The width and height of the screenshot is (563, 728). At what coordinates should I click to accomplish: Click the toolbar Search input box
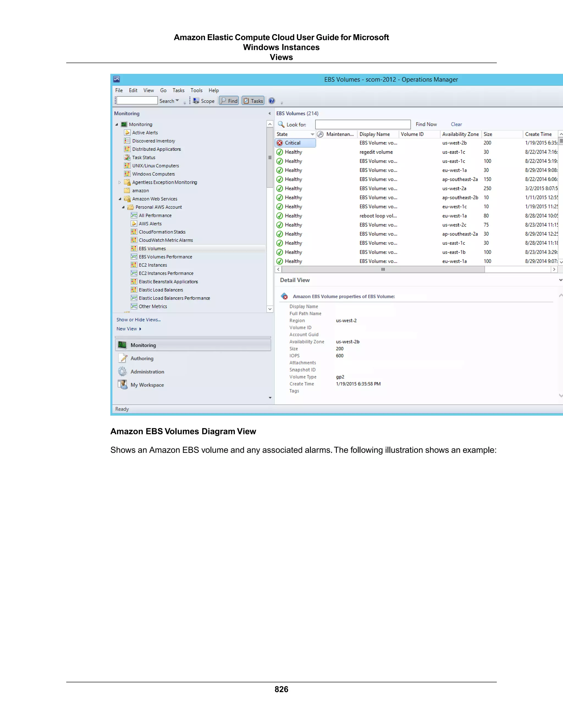(137, 100)
